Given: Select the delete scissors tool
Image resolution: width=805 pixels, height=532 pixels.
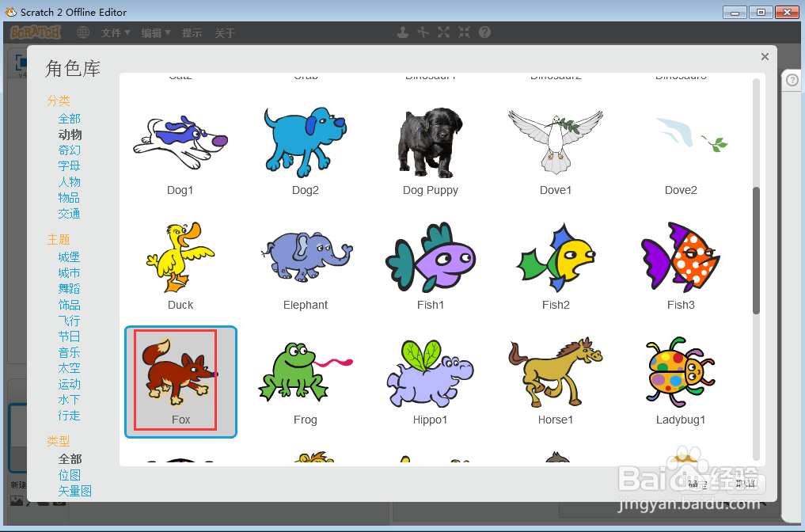Looking at the screenshot, I should pos(423,32).
